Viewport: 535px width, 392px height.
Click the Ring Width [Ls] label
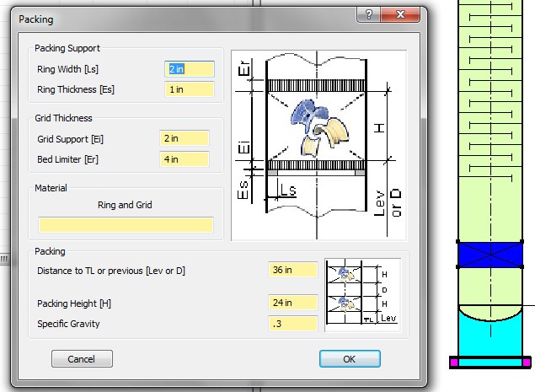click(x=67, y=69)
